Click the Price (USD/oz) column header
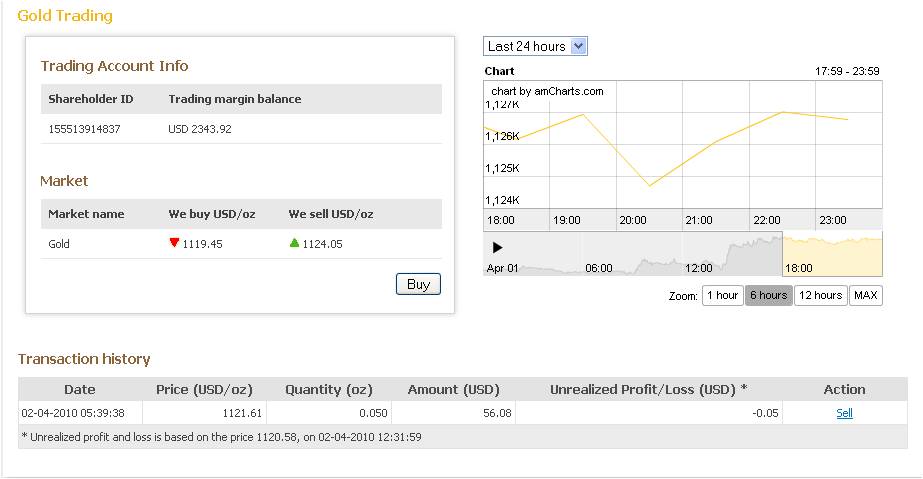 tap(204, 390)
